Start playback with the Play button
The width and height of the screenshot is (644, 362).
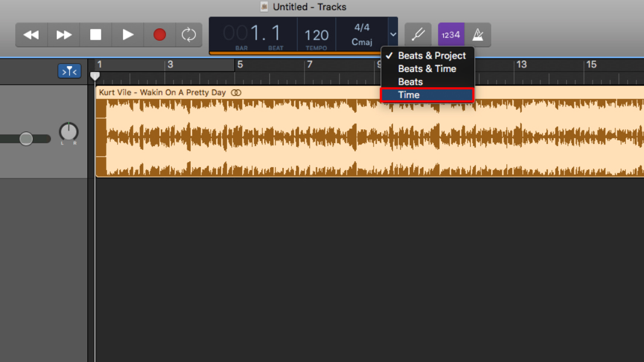tap(128, 35)
